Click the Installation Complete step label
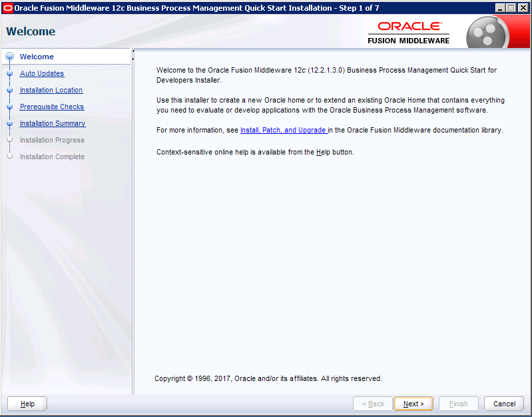The height and width of the screenshot is (417, 532). 52,157
